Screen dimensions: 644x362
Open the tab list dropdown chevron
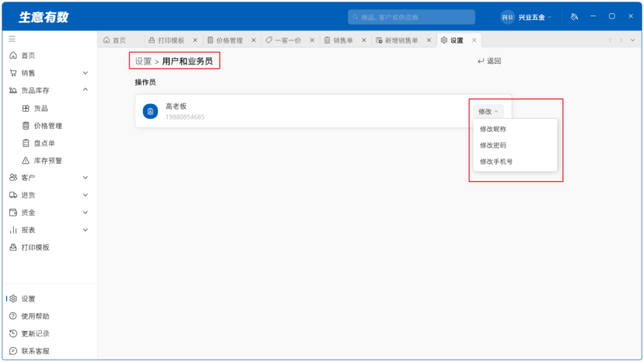(x=632, y=40)
